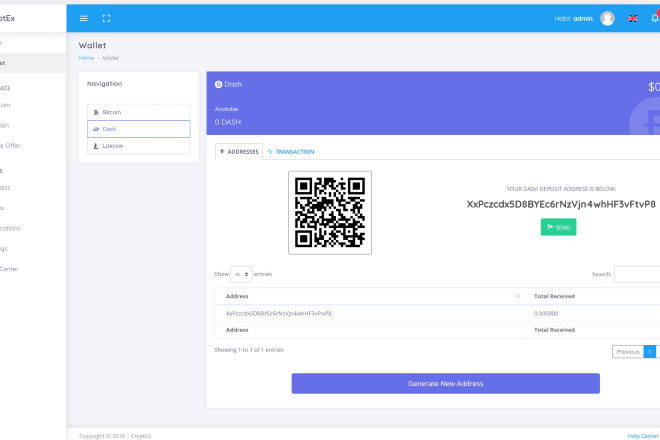Open the Help Center footer link

(x=643, y=436)
